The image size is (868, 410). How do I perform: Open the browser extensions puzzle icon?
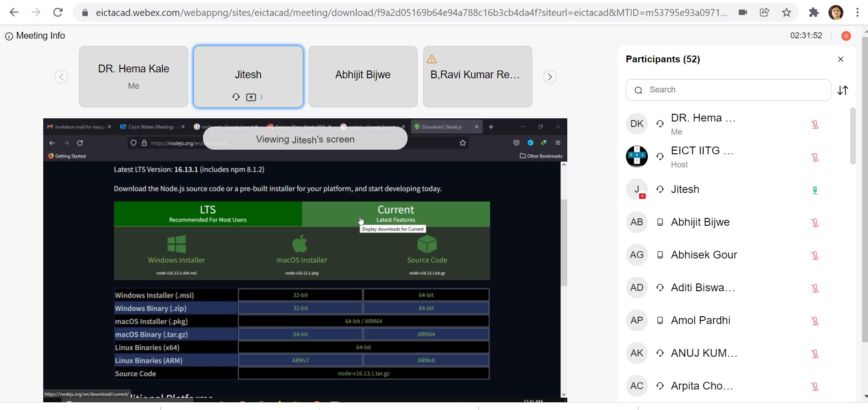click(814, 13)
